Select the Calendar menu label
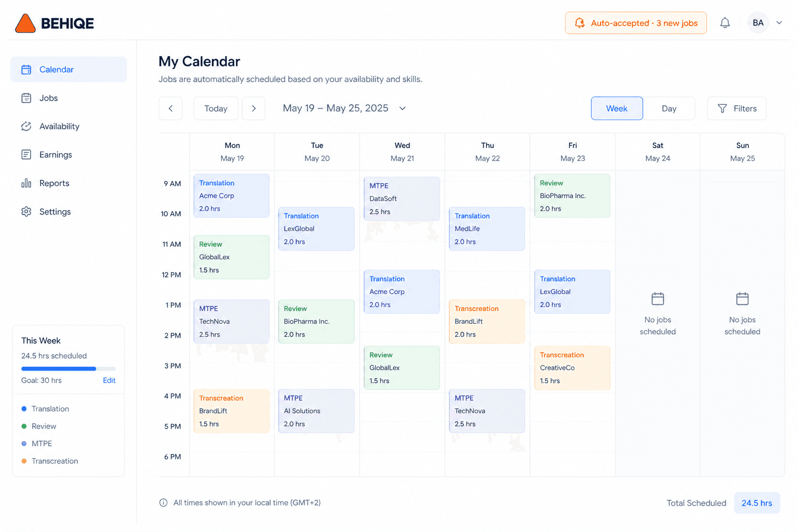The image size is (798, 532). (x=57, y=70)
